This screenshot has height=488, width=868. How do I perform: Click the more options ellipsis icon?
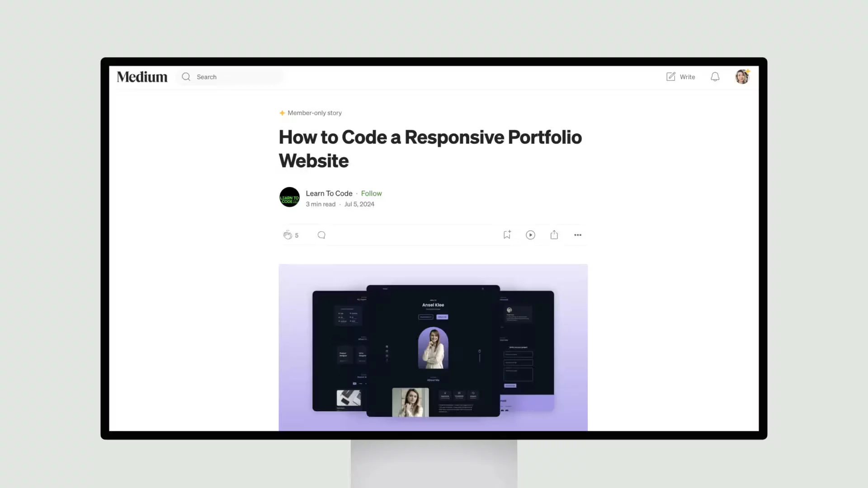(x=578, y=235)
